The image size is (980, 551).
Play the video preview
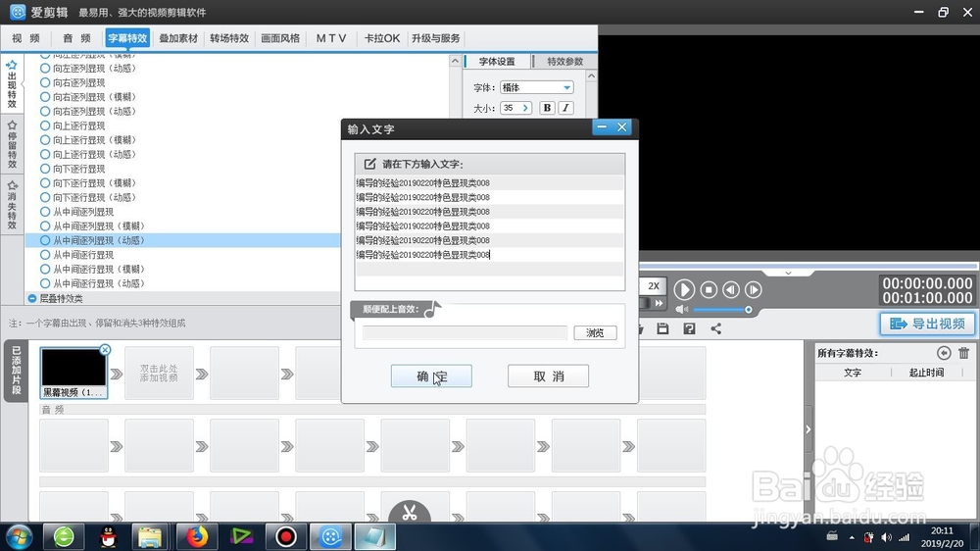tap(684, 289)
